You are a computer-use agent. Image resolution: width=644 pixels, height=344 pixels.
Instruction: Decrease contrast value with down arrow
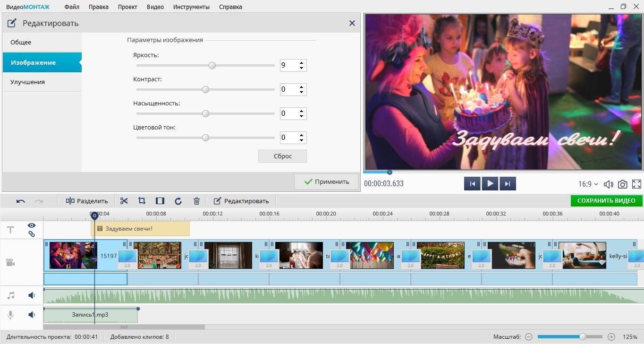pyautogui.click(x=301, y=92)
